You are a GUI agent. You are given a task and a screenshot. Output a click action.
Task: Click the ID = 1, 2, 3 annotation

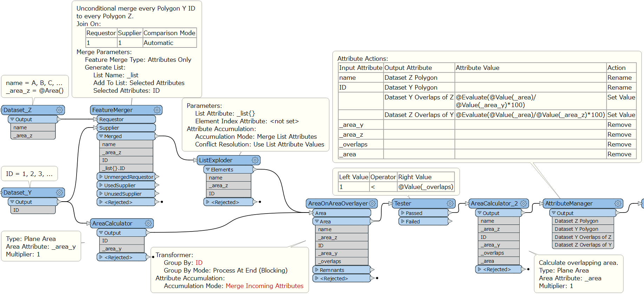(x=29, y=174)
